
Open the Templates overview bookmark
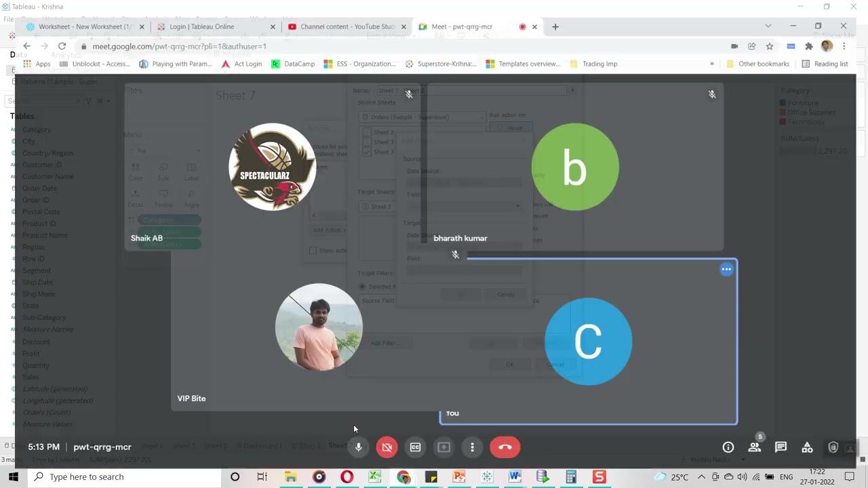(523, 64)
